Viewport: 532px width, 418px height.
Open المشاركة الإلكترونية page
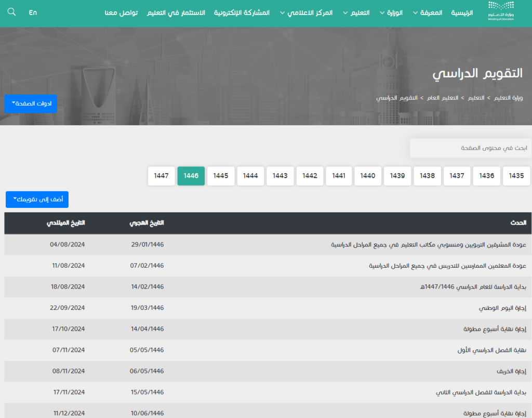click(242, 12)
